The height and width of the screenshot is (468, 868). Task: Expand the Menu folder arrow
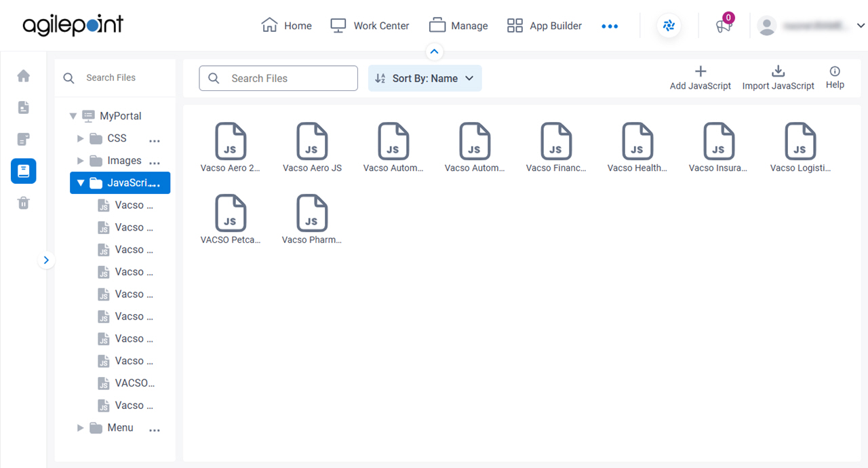(x=81, y=428)
